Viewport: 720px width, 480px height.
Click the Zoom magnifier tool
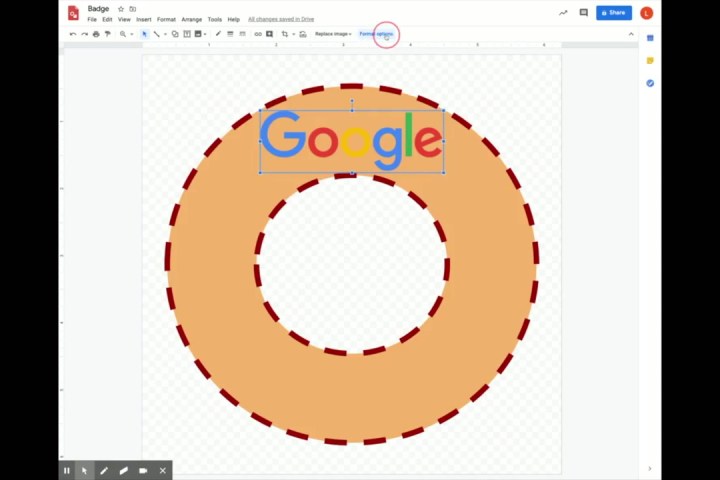123,34
